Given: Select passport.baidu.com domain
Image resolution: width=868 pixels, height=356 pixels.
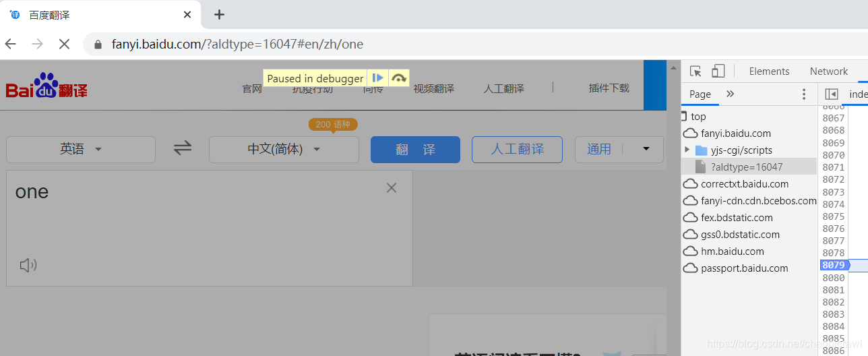Looking at the screenshot, I should (x=744, y=268).
